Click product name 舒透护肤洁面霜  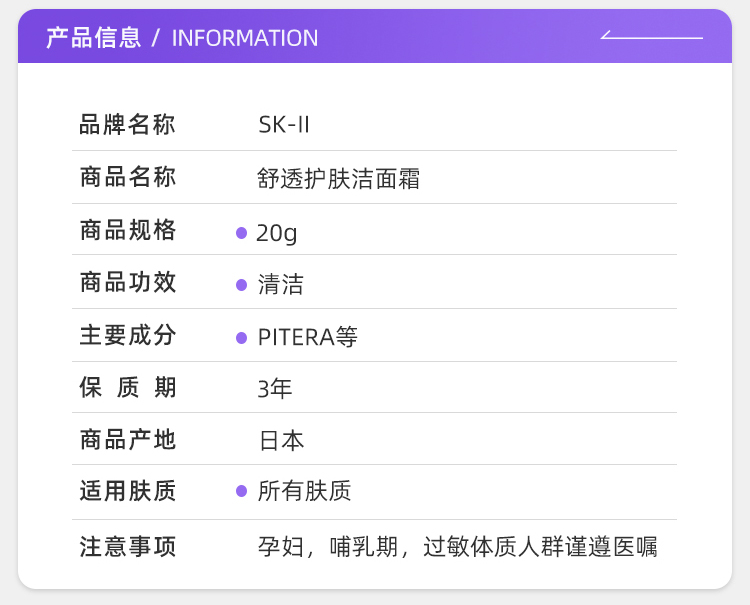click(339, 179)
